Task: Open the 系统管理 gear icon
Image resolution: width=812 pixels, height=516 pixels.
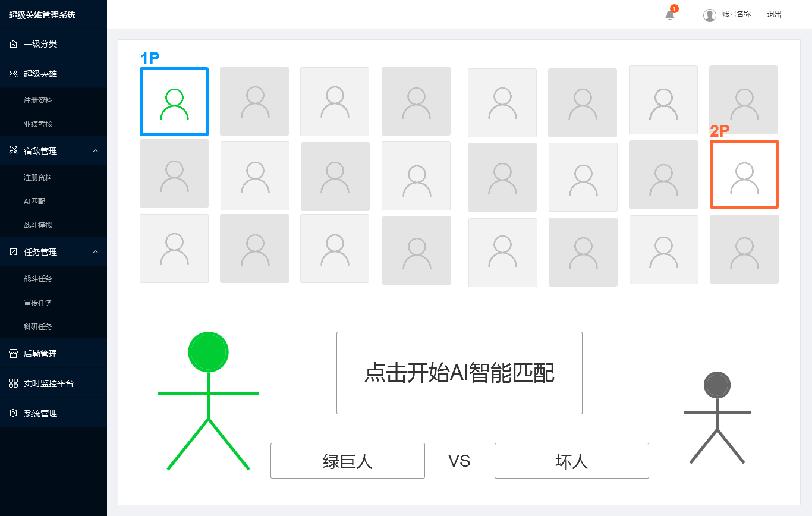Action: pos(13,413)
